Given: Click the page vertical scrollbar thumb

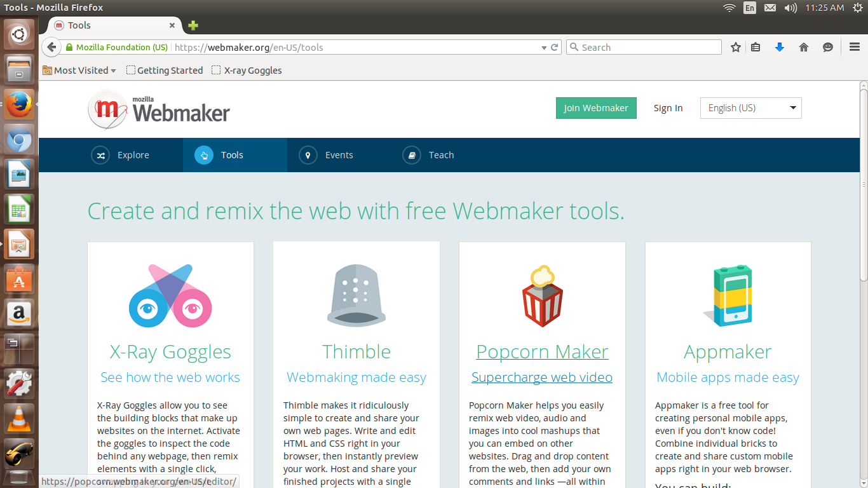Looking at the screenshot, I should coord(864,184).
